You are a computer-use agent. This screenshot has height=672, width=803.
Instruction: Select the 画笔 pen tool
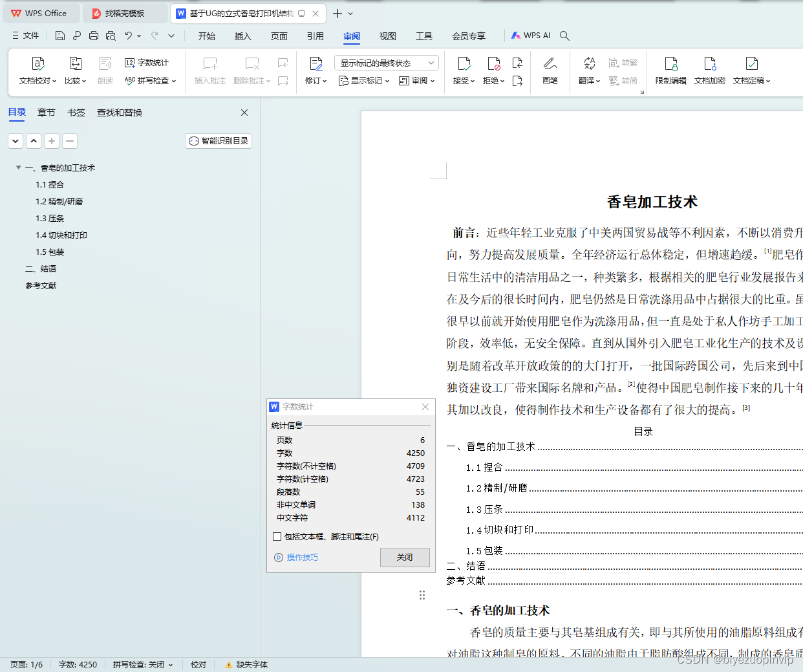(550, 70)
